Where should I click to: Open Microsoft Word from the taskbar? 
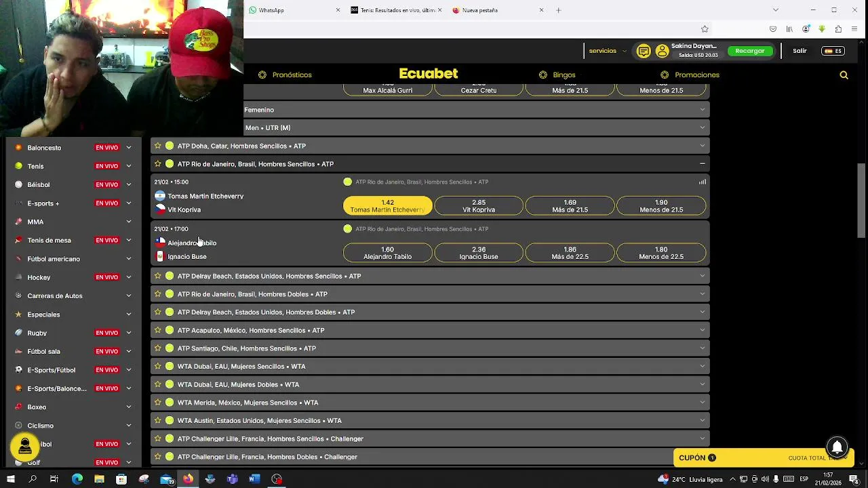[254, 479]
